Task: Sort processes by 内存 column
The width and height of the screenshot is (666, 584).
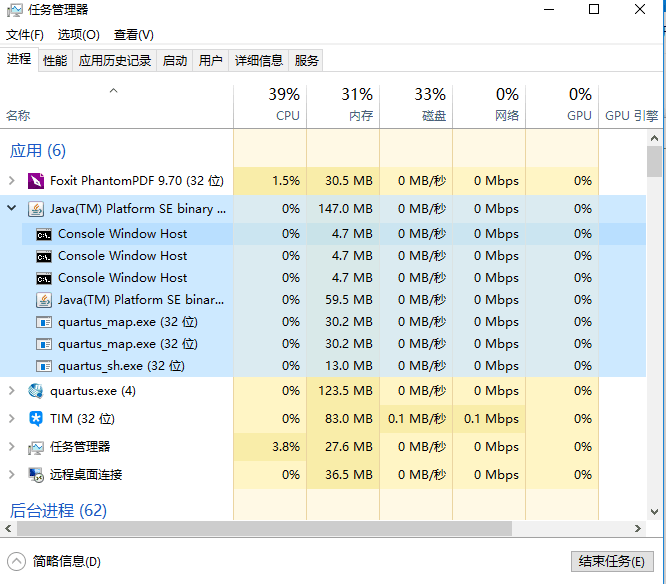Action: coord(343,107)
